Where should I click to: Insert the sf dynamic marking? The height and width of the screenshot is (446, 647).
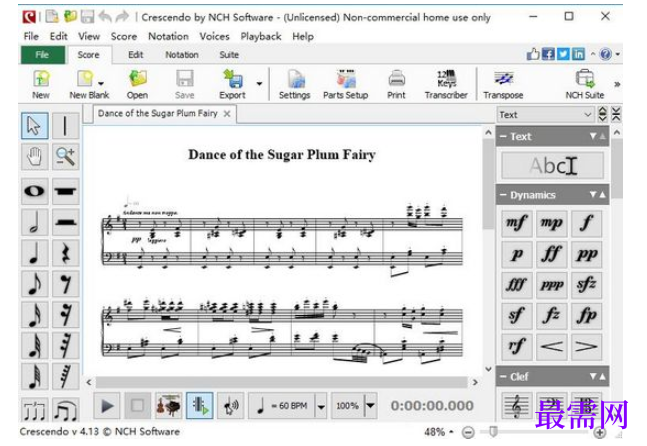coord(516,316)
